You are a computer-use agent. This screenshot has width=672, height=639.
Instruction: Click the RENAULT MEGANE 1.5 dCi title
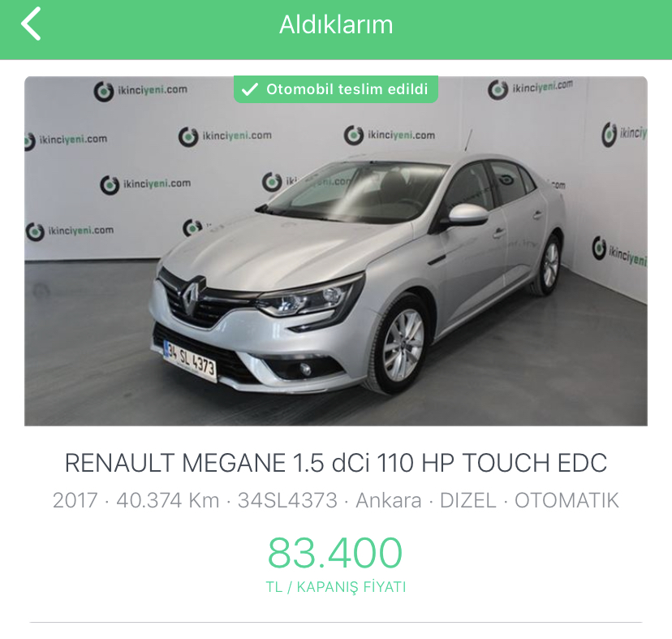coord(335,463)
